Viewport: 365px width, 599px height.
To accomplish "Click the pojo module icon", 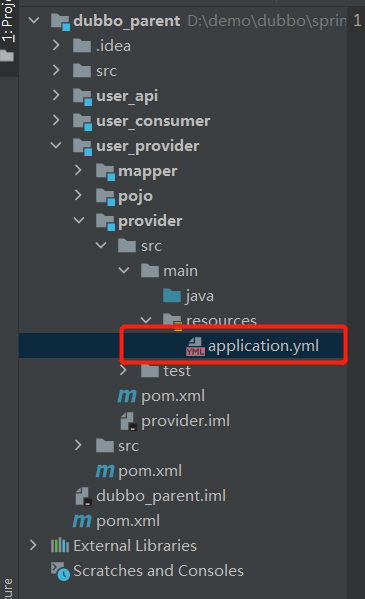I will (105, 197).
